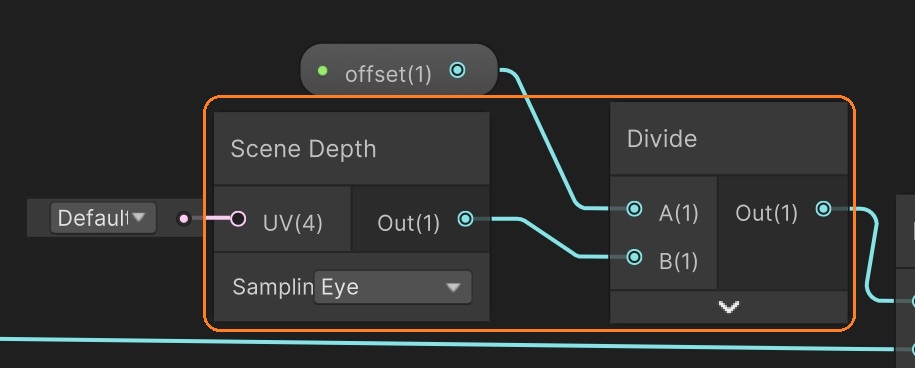Open the Sampling mode Eye dropdown

393,287
